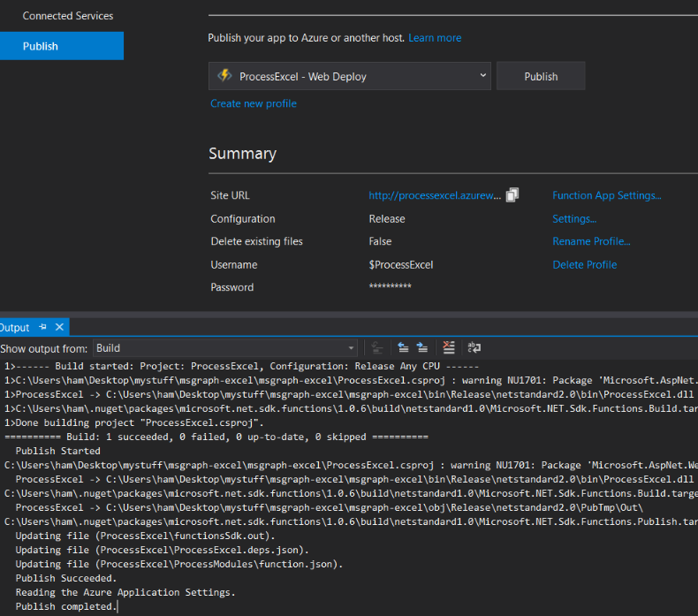This screenshot has width=698, height=616.
Task: Go to next message in Output
Action: (422, 348)
